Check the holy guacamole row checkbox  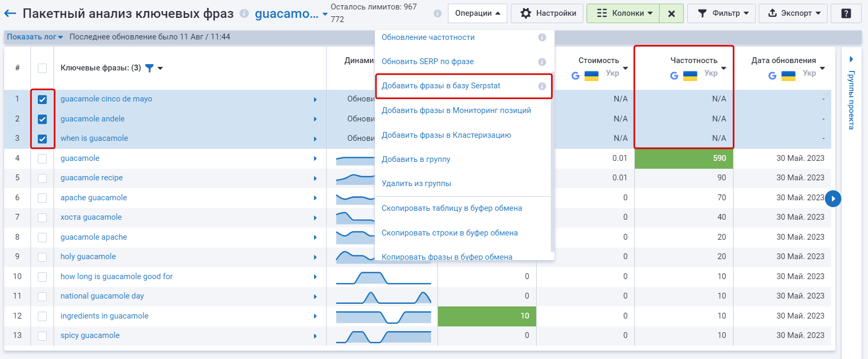click(x=43, y=257)
